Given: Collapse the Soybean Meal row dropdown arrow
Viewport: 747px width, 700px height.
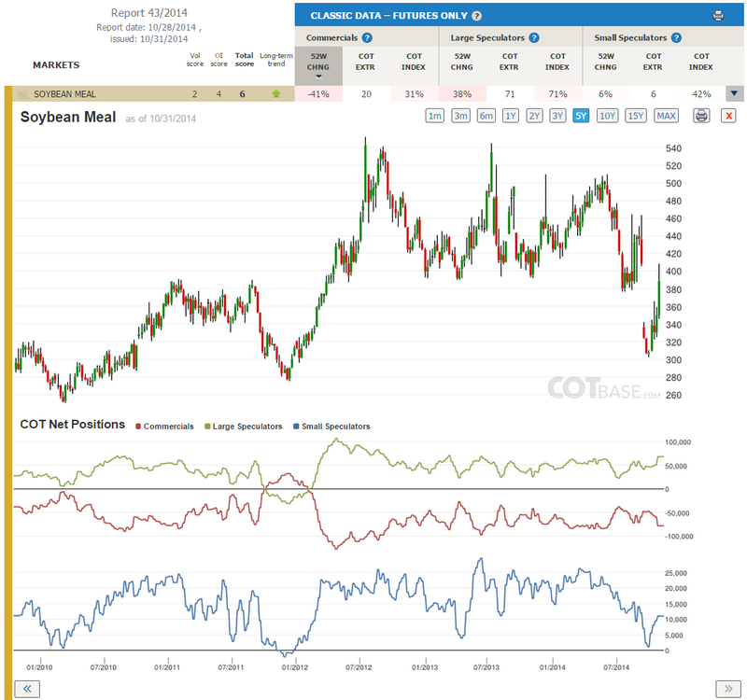Looking at the screenshot, I should coord(734,93).
